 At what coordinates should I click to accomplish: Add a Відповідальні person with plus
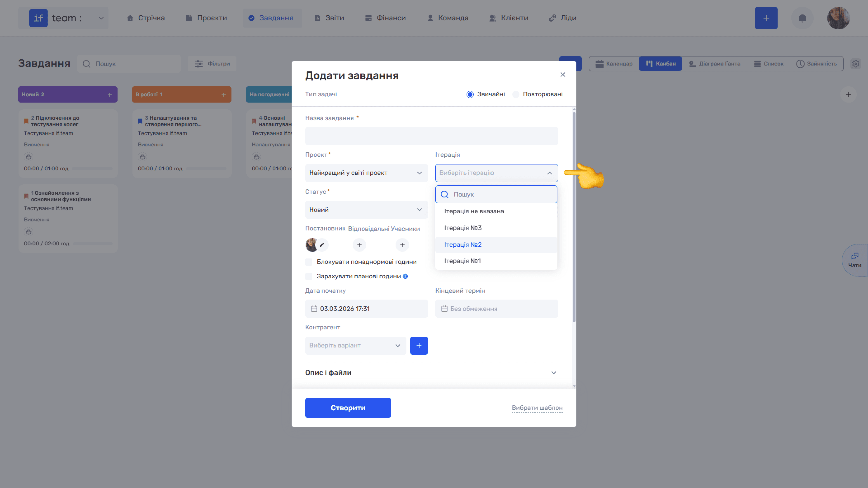tap(359, 245)
